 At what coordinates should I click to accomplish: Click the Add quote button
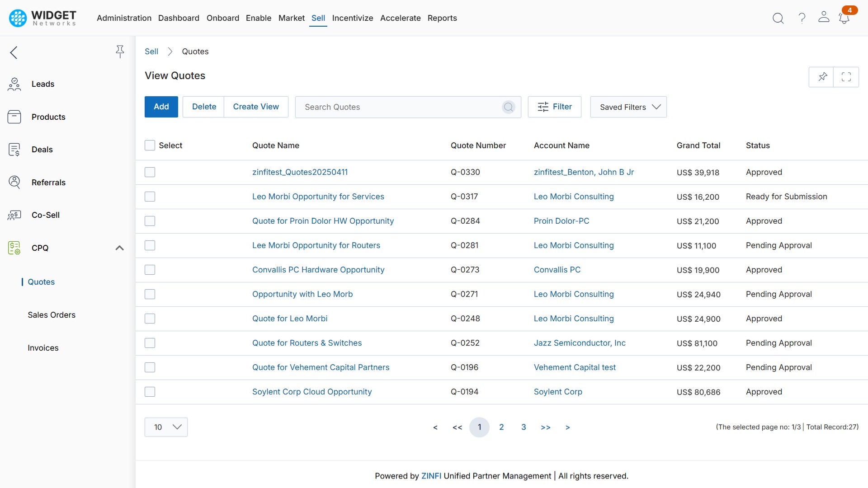tap(161, 107)
